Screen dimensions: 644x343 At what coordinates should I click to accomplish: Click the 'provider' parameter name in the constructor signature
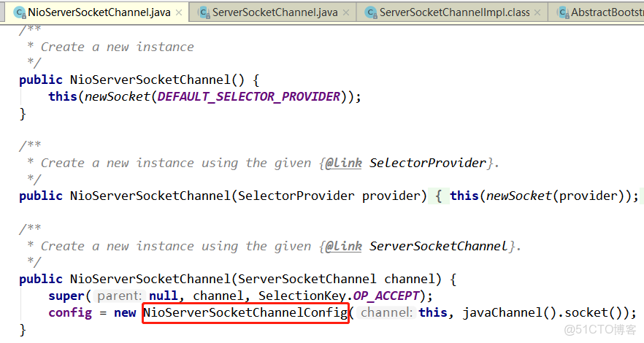(x=391, y=196)
